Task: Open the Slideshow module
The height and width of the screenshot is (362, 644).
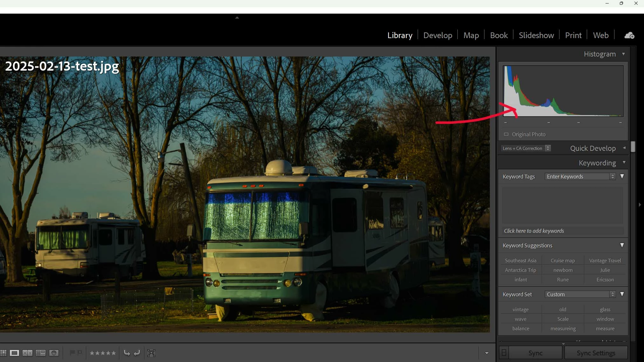Action: point(536,35)
